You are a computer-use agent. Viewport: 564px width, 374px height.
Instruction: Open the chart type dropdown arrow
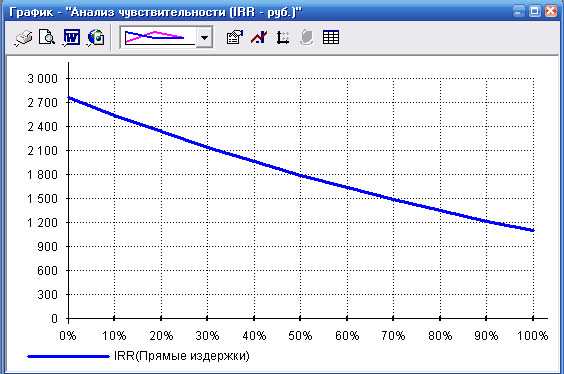204,37
